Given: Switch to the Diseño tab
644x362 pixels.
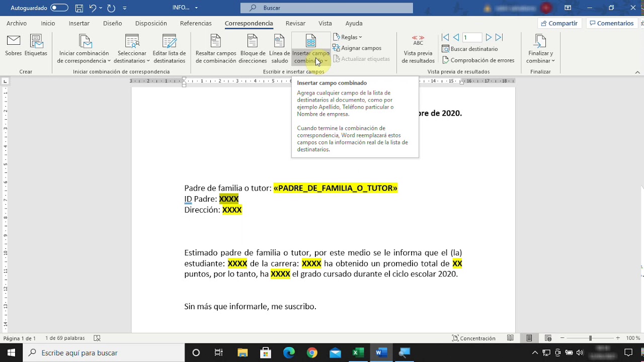Looking at the screenshot, I should click(x=113, y=23).
